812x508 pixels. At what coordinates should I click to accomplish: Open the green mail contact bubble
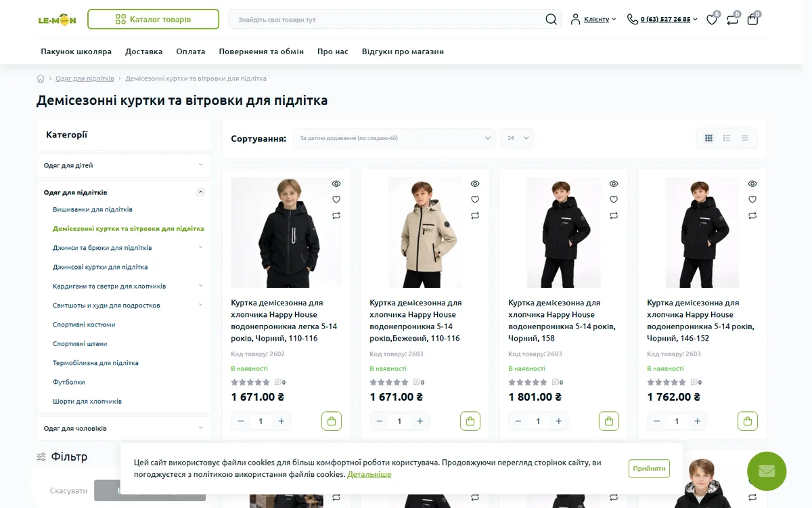(767, 471)
